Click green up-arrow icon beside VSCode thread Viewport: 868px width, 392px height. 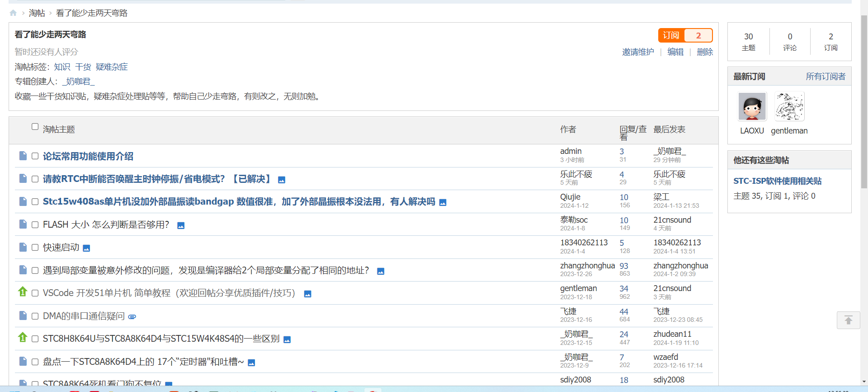(23, 292)
